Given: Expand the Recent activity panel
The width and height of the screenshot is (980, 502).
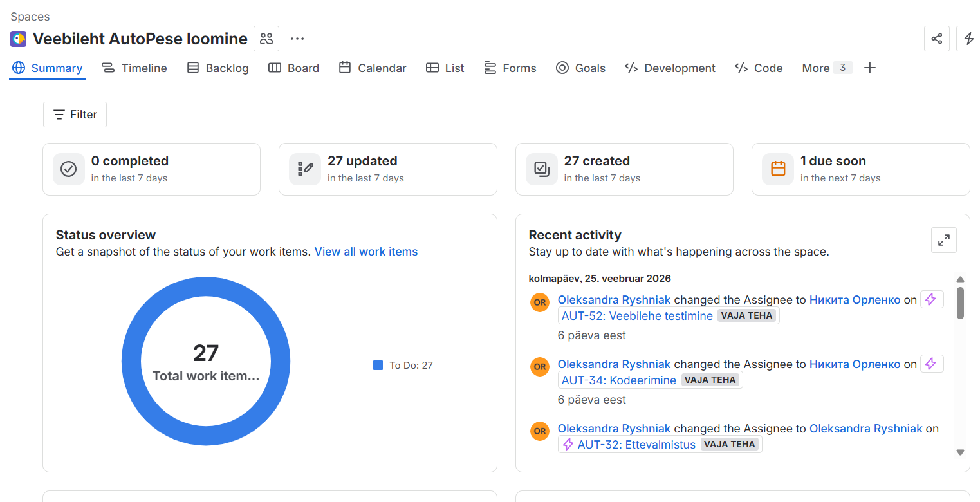Looking at the screenshot, I should click(x=943, y=240).
